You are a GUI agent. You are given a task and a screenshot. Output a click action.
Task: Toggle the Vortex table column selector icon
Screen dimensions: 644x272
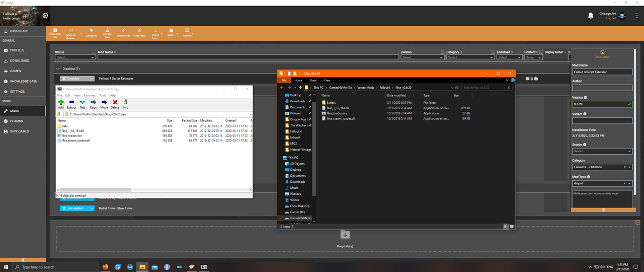[x=94, y=52]
